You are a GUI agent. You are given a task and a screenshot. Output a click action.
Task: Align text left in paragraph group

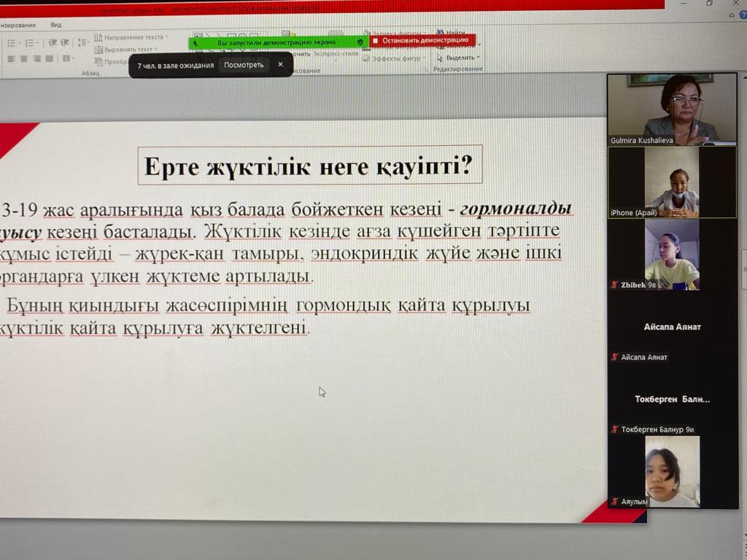point(11,58)
